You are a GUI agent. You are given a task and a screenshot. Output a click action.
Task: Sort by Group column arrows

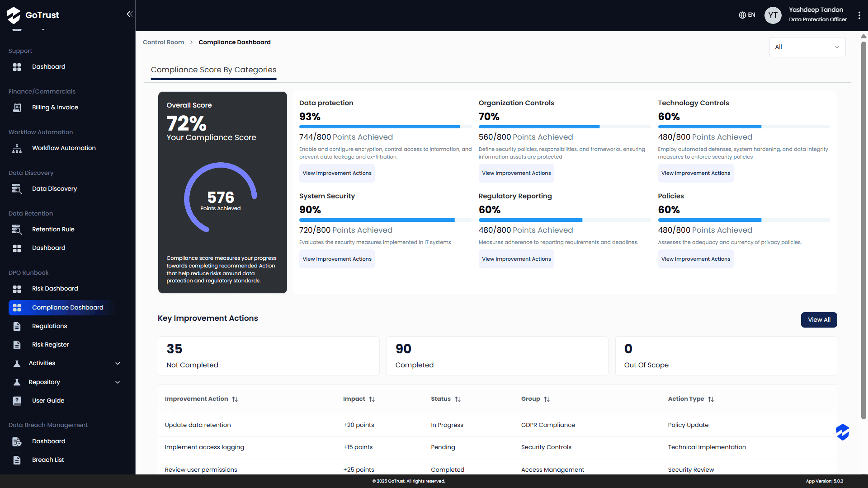coord(547,399)
